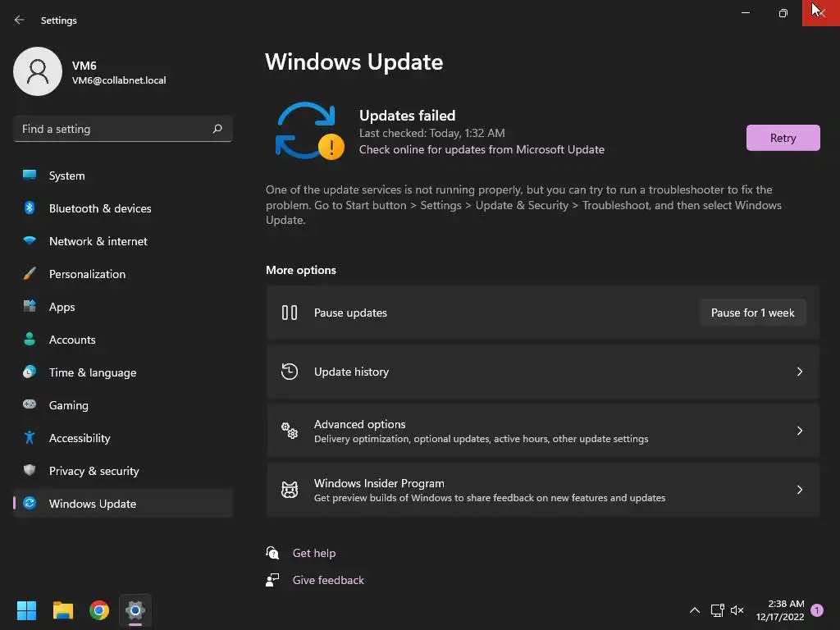Open Apps settings category
The width and height of the screenshot is (840, 630).
pyautogui.click(x=123, y=307)
